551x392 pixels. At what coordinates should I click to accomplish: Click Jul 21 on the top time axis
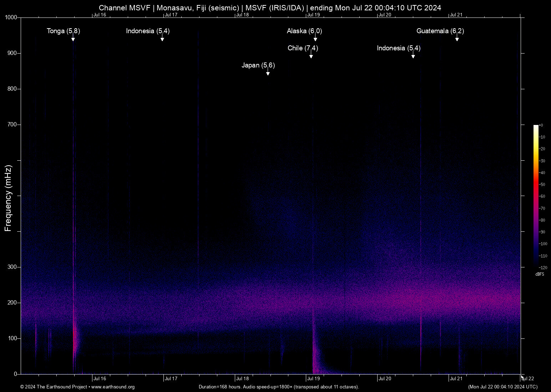[456, 15]
